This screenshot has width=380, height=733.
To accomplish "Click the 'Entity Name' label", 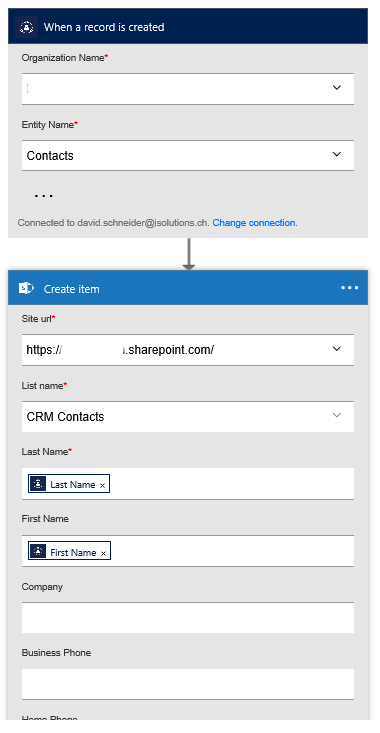I will pyautogui.click(x=50, y=125).
